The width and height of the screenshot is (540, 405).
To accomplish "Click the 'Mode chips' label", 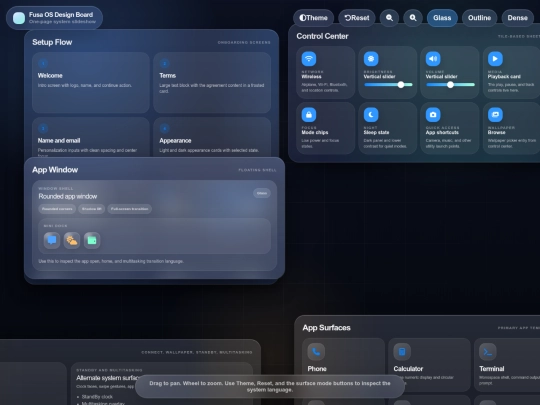I will [x=315, y=132].
